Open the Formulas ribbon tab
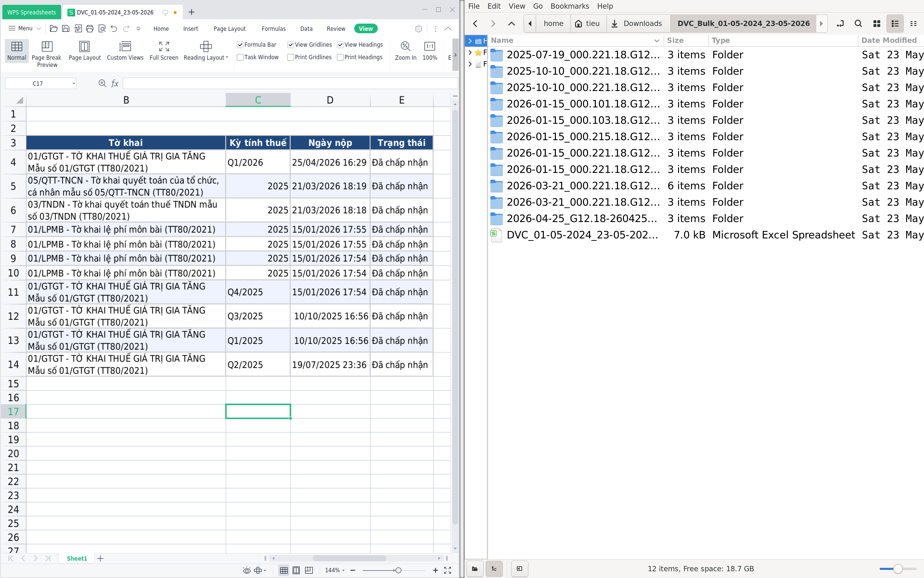924x578 pixels. click(x=273, y=29)
